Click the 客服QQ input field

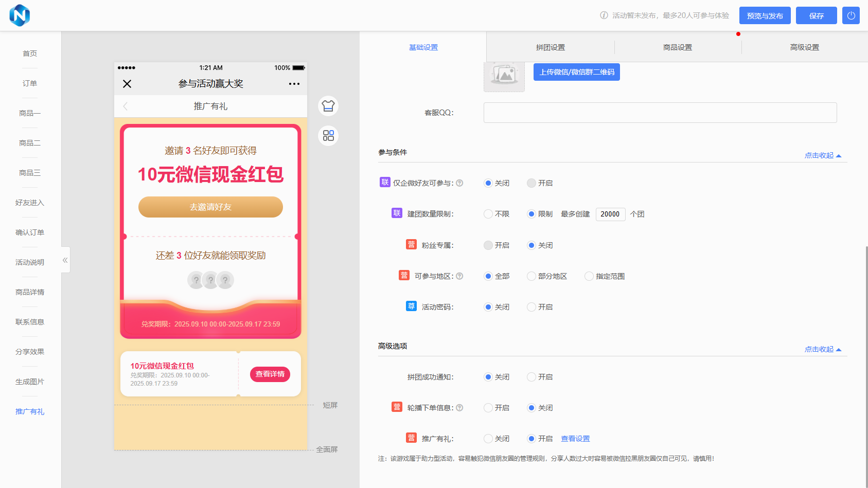point(660,113)
